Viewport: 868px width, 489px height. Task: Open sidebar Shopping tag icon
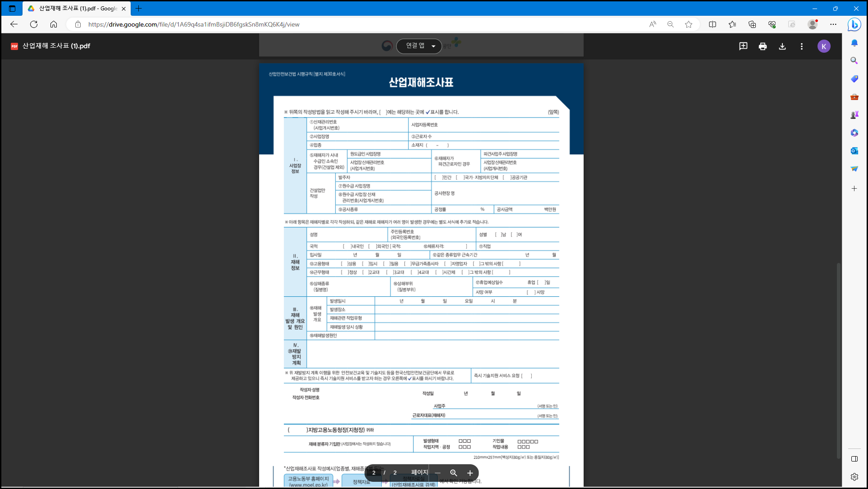(x=854, y=79)
